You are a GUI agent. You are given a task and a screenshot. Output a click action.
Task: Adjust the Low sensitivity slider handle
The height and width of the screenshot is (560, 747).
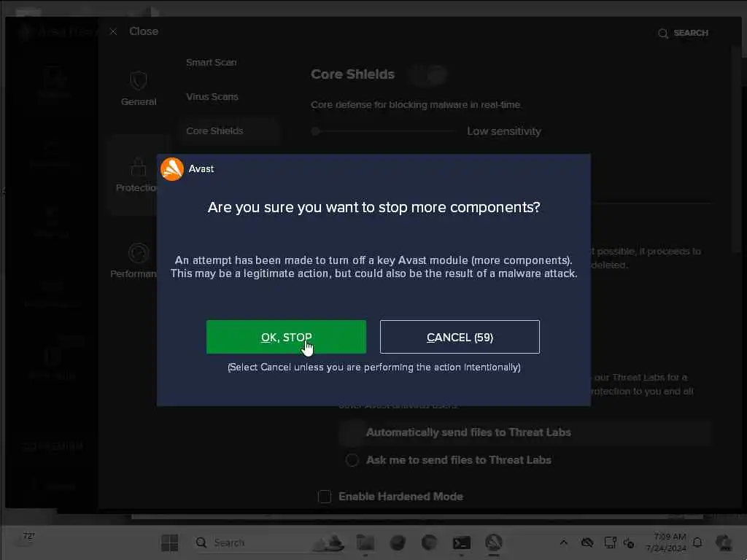click(x=315, y=131)
